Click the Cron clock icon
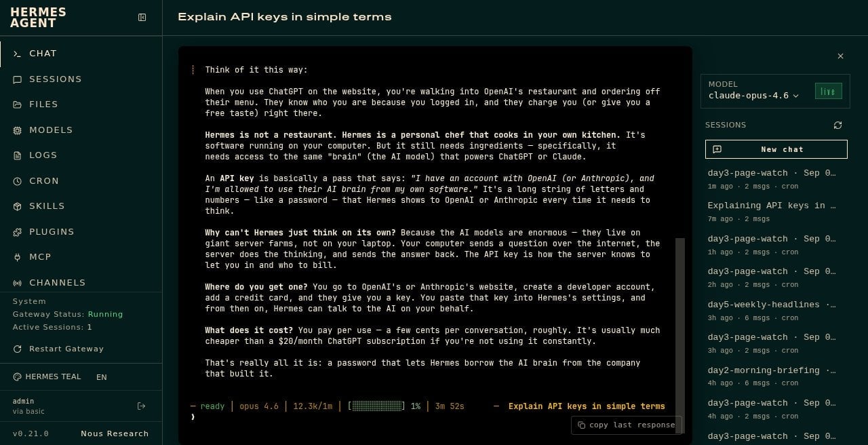Viewport: 868px width, 445px height. 18,181
